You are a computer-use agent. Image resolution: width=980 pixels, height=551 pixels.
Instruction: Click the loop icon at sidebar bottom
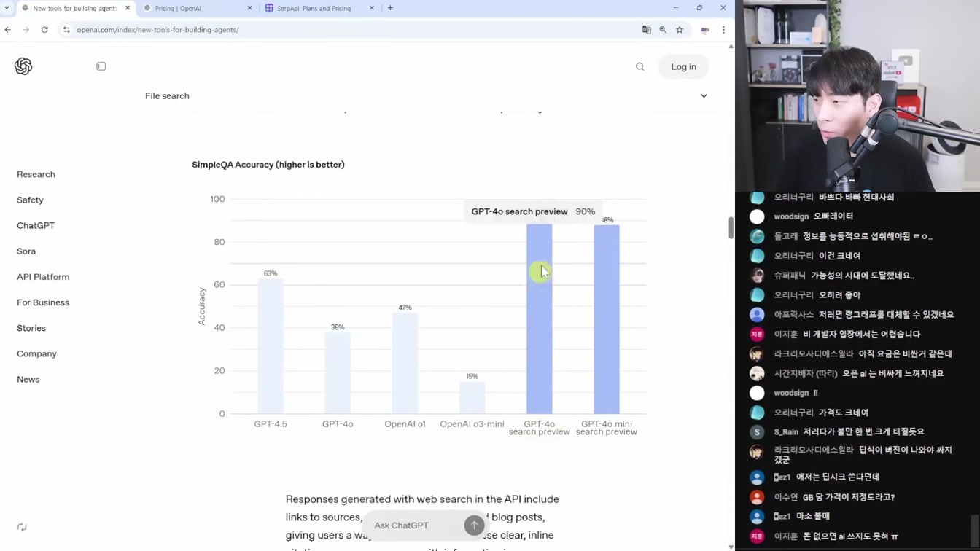pos(22,527)
